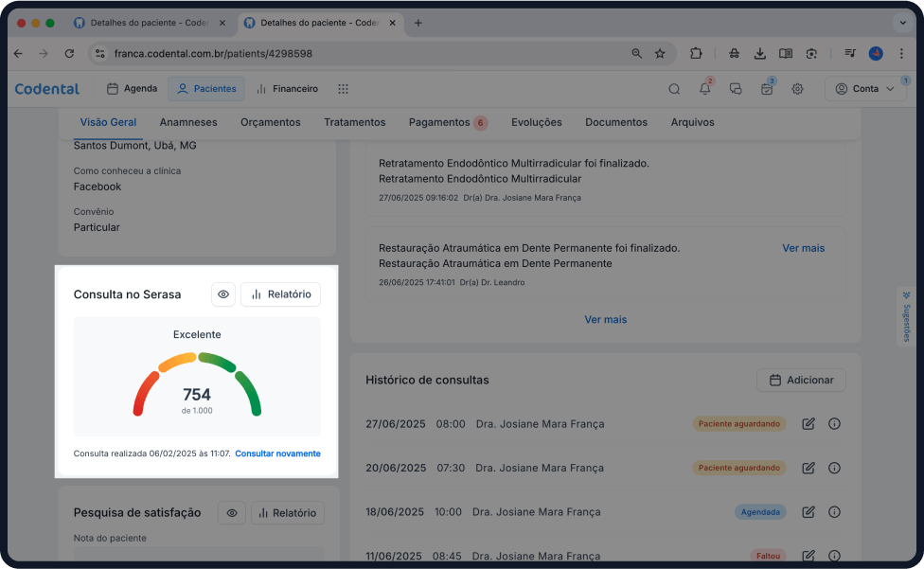The height and width of the screenshot is (569, 924).
Task: Click the search magnifier icon in Codental header
Action: pyautogui.click(x=674, y=89)
